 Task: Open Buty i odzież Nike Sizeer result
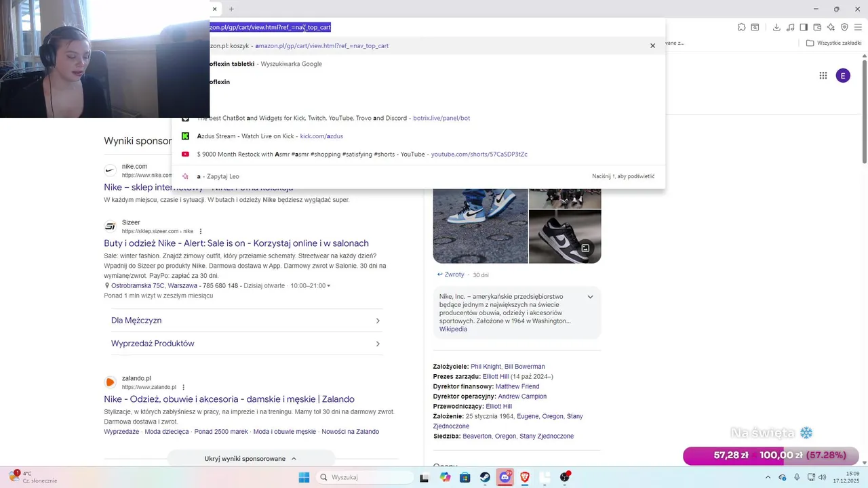coord(236,243)
